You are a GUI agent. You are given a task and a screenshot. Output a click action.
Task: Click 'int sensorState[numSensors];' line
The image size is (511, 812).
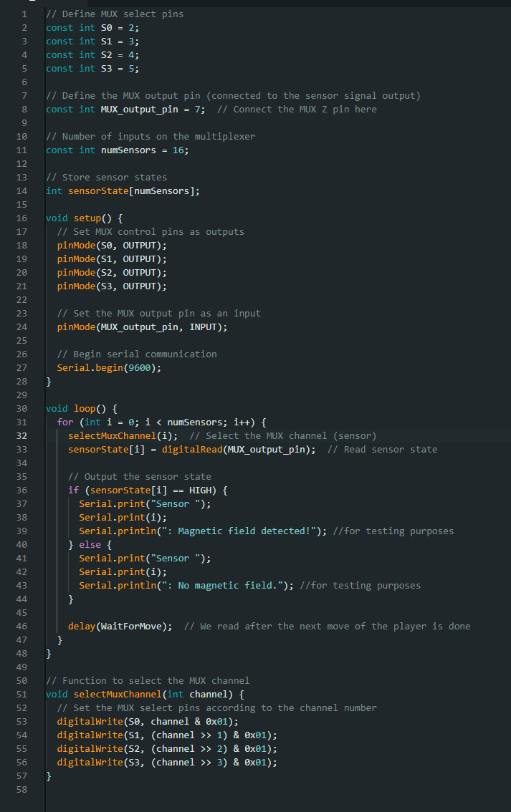(123, 191)
